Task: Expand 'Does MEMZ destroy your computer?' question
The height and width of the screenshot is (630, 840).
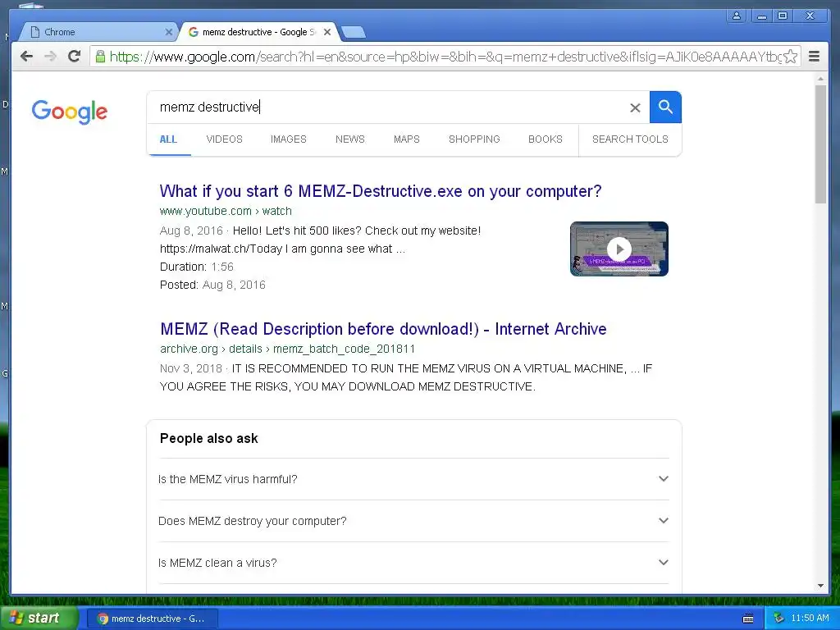Action: click(413, 521)
